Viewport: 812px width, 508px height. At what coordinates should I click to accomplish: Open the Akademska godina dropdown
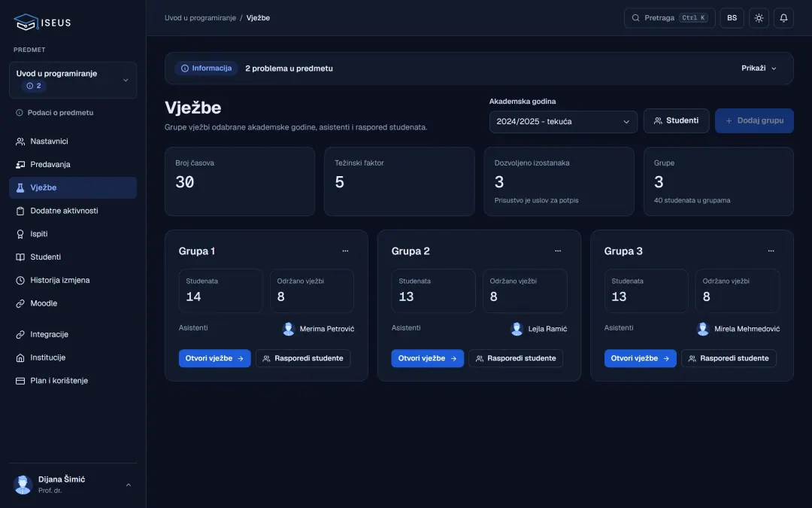(x=563, y=122)
